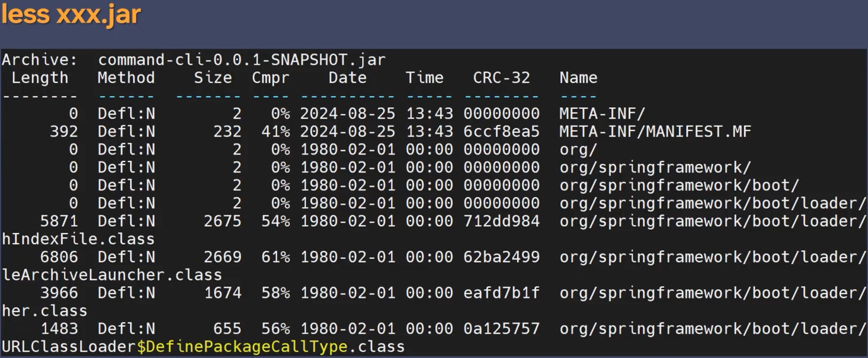Click the Length column header
The image size is (868, 358).
click(x=40, y=78)
